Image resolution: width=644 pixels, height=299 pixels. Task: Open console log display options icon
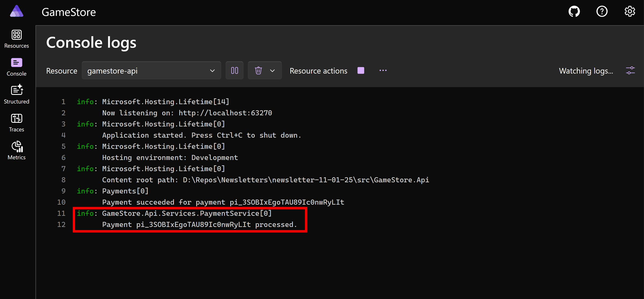[630, 71]
